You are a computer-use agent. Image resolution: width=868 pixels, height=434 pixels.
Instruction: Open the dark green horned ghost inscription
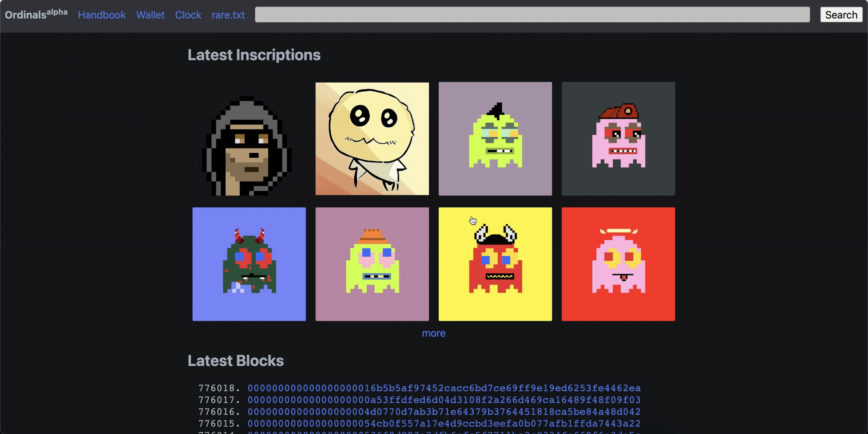click(x=249, y=264)
